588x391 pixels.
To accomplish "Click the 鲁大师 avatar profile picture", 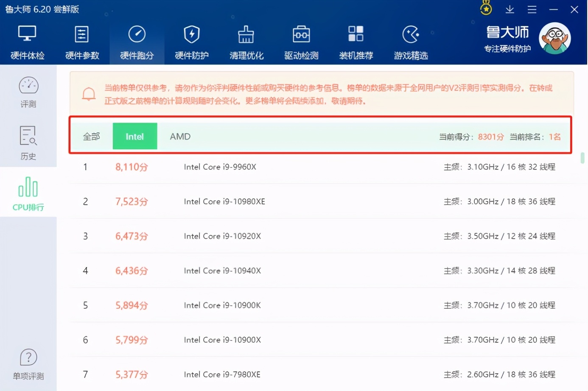I will pos(555,38).
